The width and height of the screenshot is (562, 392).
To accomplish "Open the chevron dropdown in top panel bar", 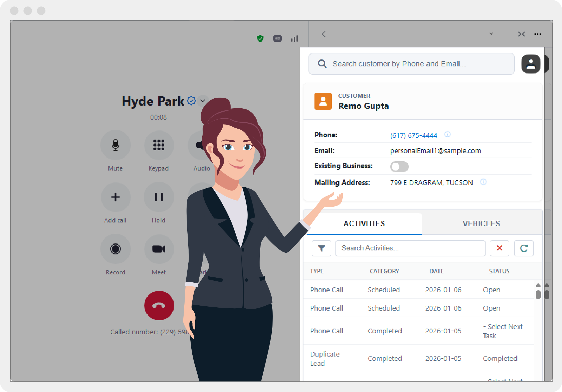I will [x=491, y=34].
